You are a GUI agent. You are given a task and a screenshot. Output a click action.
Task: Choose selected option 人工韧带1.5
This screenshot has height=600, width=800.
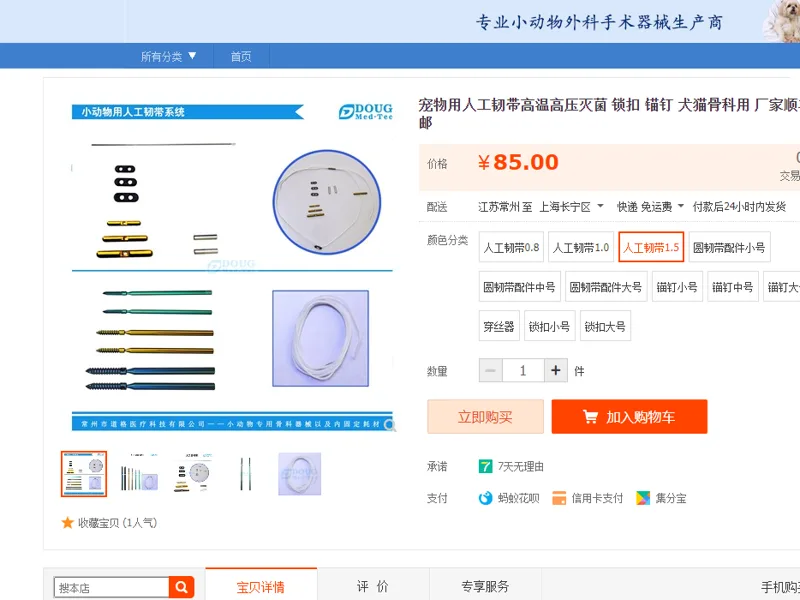[651, 247]
